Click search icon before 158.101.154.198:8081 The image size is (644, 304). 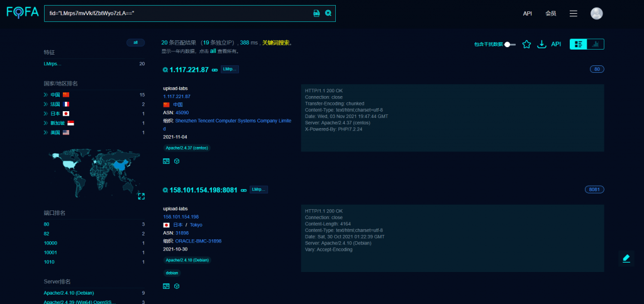pos(165,190)
